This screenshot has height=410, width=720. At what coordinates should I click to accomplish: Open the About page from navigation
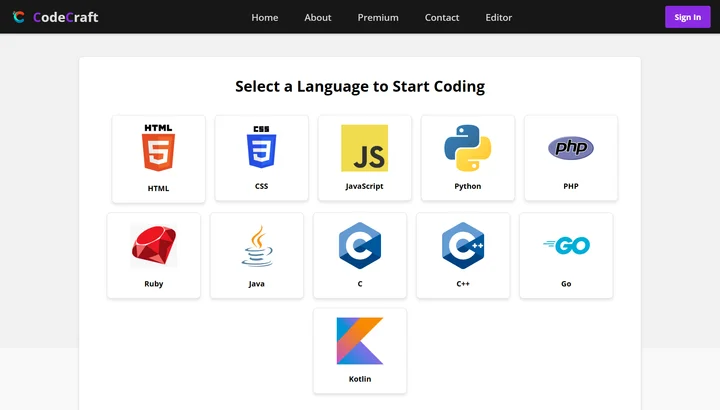(318, 17)
